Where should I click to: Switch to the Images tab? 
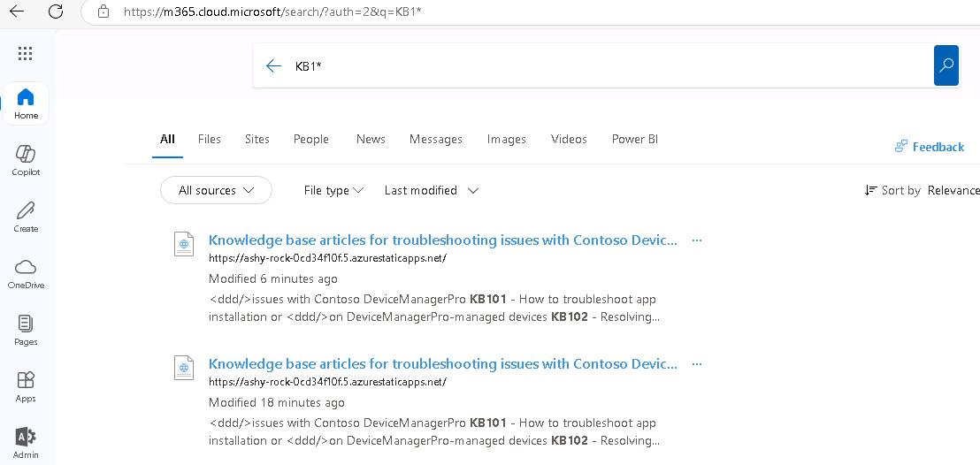(x=506, y=140)
